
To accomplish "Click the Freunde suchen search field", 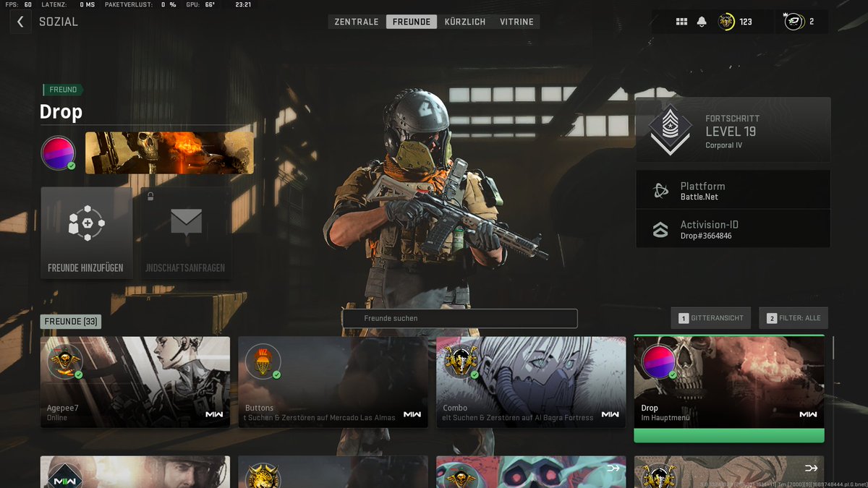I will pyautogui.click(x=459, y=318).
